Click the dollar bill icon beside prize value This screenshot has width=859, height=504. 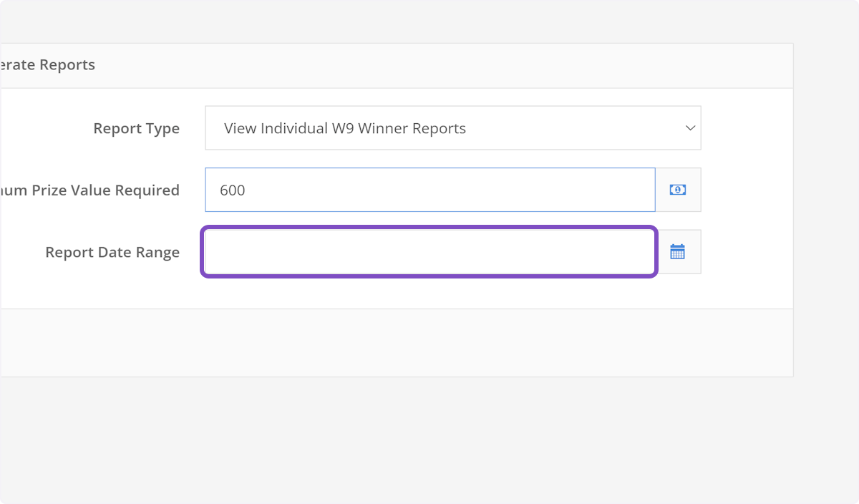point(677,190)
